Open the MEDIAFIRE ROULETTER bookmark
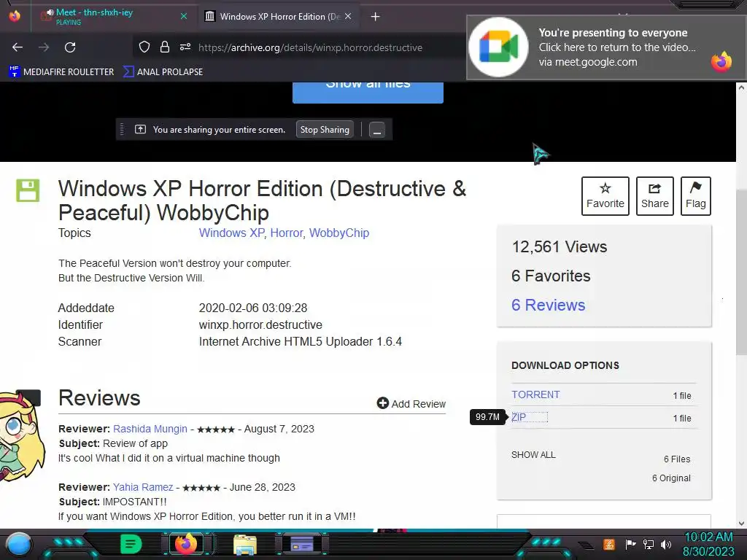The height and width of the screenshot is (560, 747). pyautogui.click(x=61, y=72)
